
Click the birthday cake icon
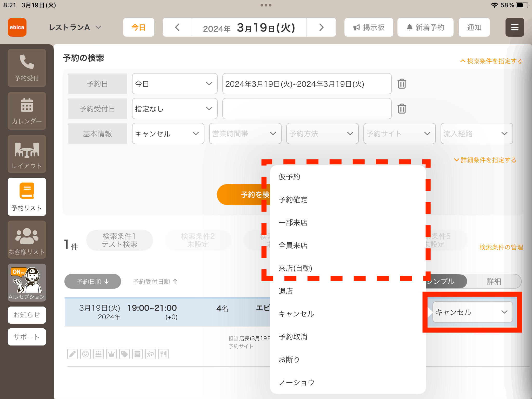pyautogui.click(x=98, y=354)
